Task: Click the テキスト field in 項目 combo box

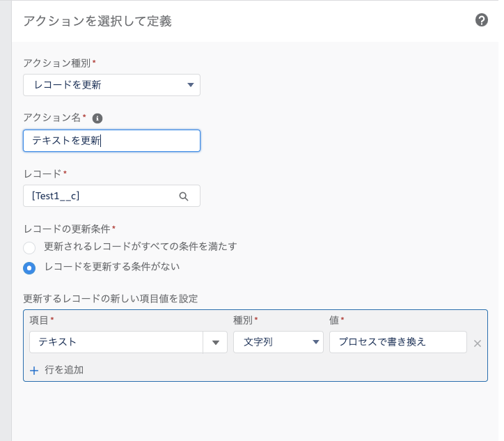Action: 116,342
